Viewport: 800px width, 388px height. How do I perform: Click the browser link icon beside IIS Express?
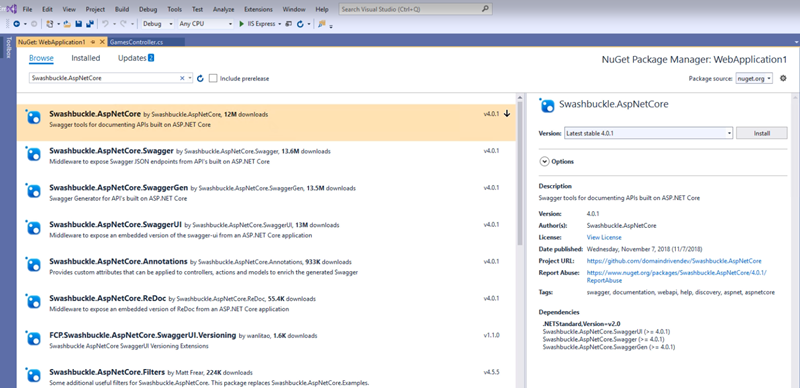(x=289, y=24)
